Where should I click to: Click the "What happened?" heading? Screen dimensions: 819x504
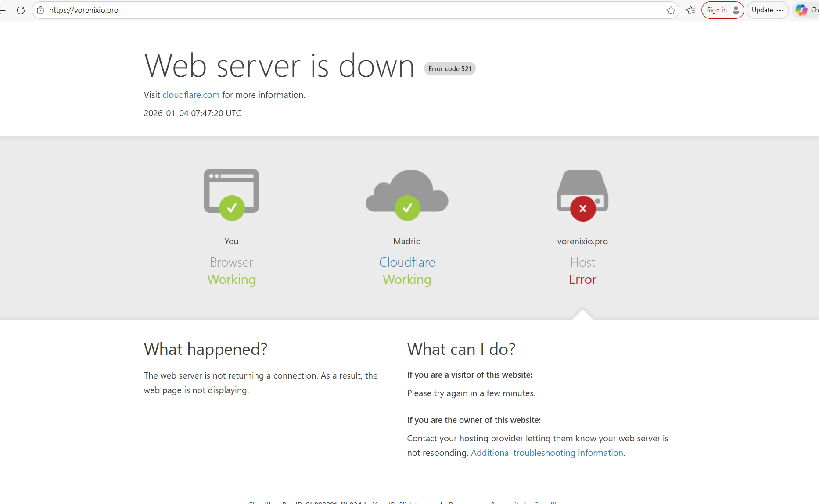click(x=205, y=349)
